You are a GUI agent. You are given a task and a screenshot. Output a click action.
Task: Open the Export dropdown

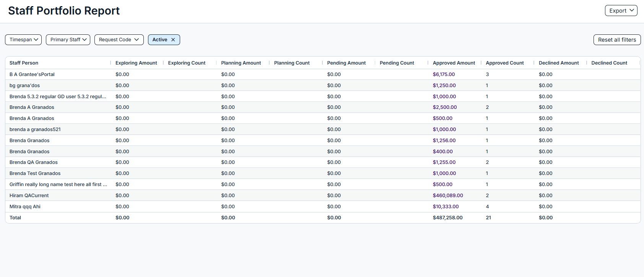tap(621, 11)
